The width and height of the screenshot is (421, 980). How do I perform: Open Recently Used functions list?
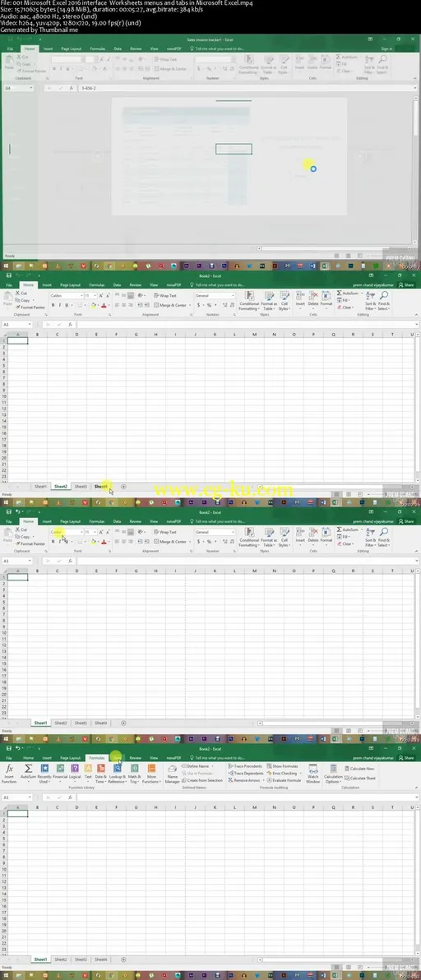[x=44, y=773]
